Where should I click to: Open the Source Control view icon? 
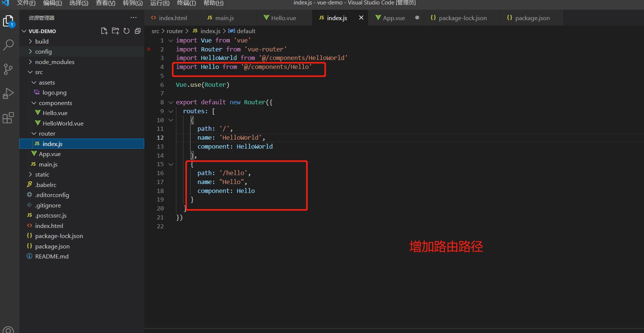pos(8,69)
